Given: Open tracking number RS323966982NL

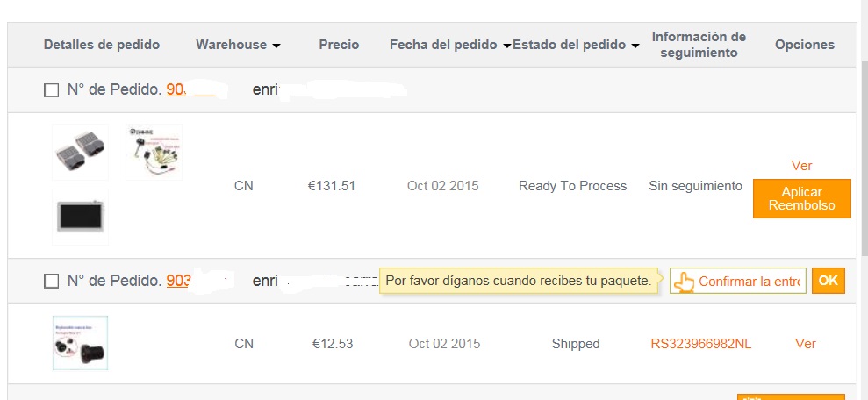Looking at the screenshot, I should (700, 344).
